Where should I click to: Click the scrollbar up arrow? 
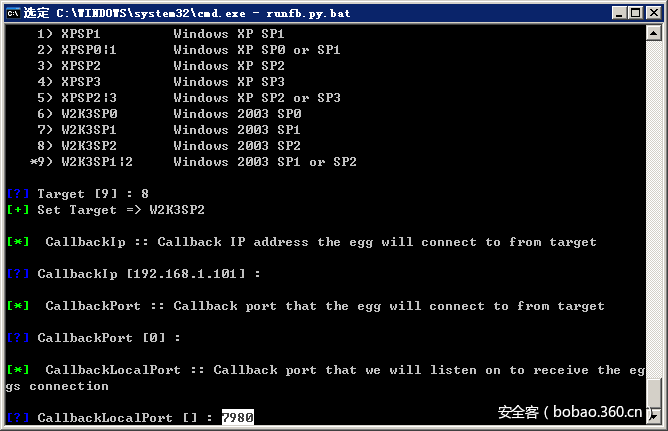[x=655, y=33]
